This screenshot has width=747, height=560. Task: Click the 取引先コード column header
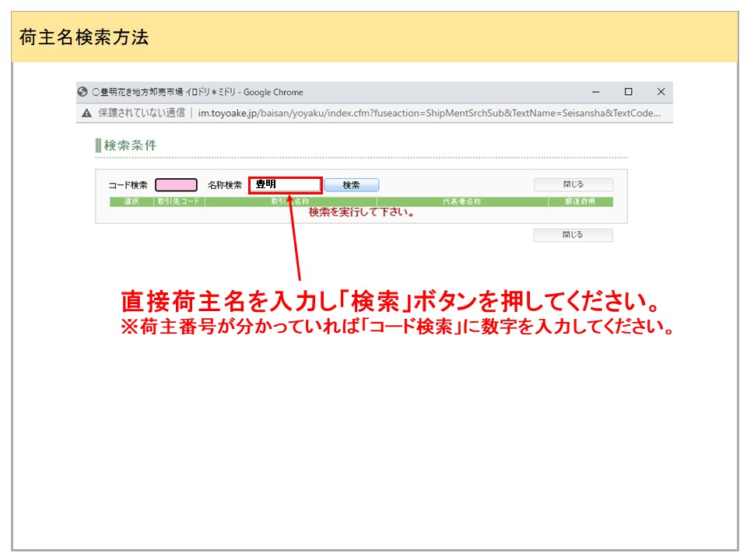(x=179, y=202)
